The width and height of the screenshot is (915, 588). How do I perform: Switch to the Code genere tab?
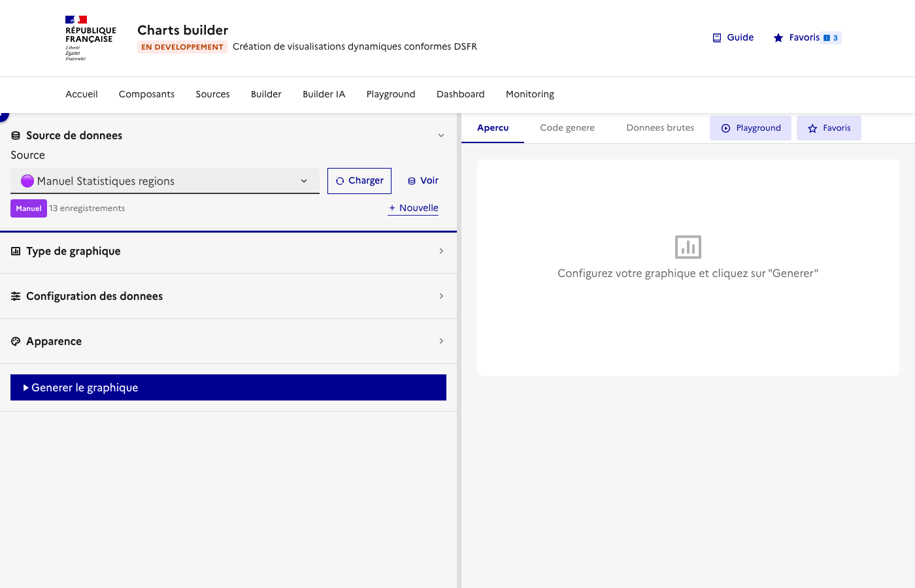coord(567,127)
